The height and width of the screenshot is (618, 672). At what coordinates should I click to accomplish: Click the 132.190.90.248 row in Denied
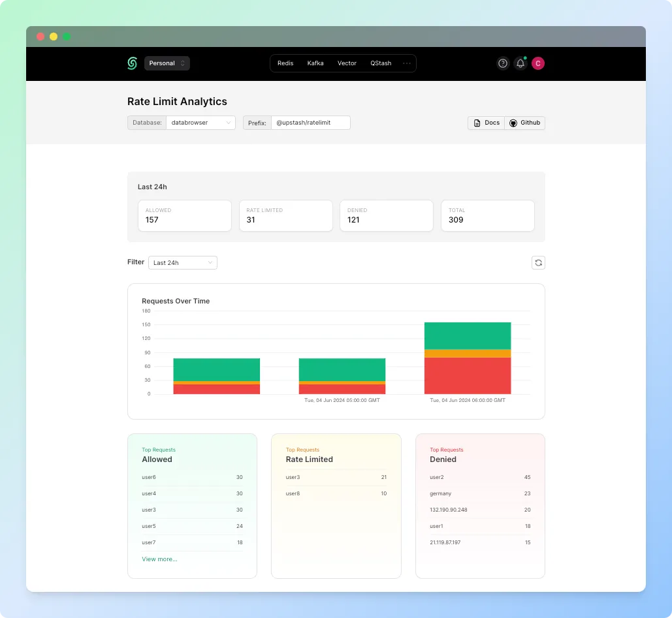coord(481,510)
